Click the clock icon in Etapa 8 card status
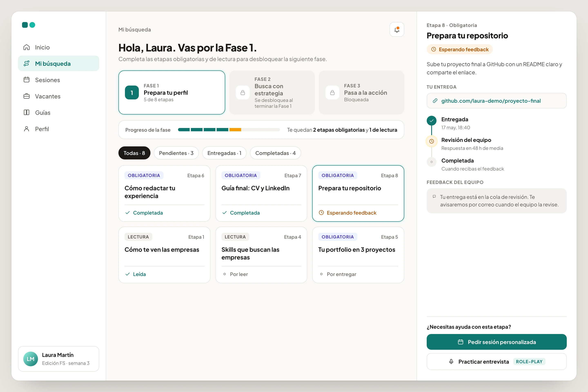 click(321, 213)
